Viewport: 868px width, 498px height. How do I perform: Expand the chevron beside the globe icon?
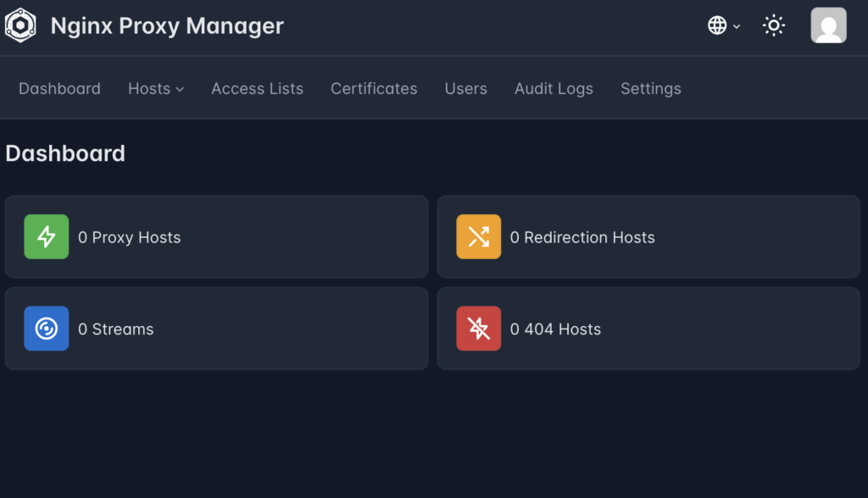pos(737,26)
